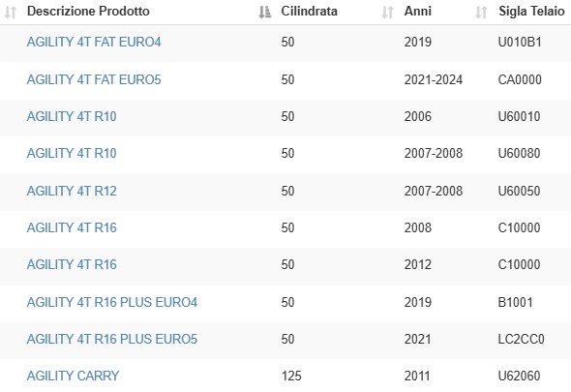This screenshot has height=392, width=571.
Task: Click the Descrizione Prodotto column header
Action: pos(88,12)
